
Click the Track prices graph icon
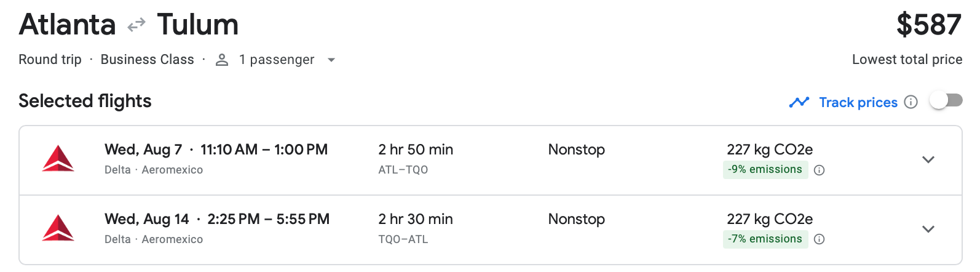pyautogui.click(x=799, y=102)
